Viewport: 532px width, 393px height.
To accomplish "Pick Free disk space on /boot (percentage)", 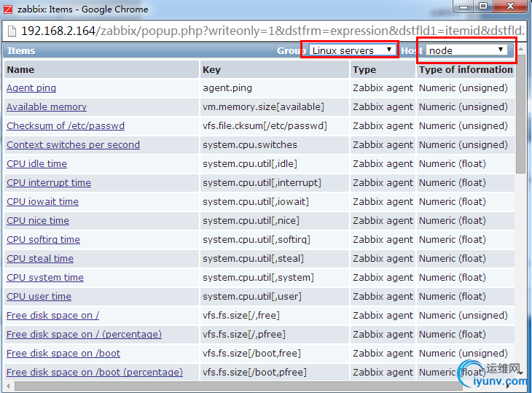I will 95,373.
